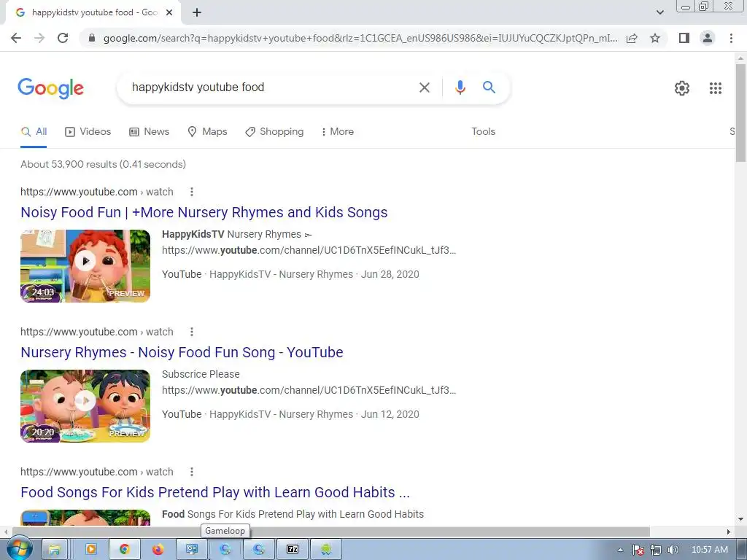
Task: Open the Android emulator taskbar icon
Action: (326, 550)
